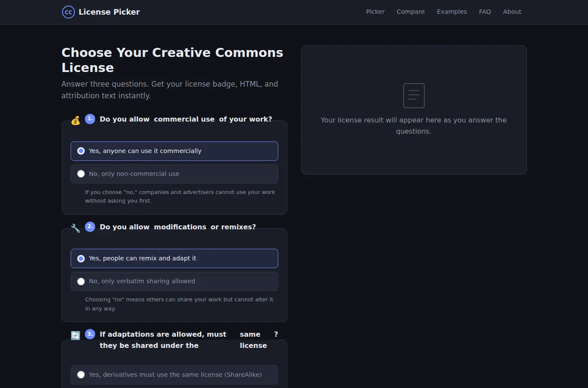The width and height of the screenshot is (588, 388).
Task: Click the "If adaptations are allowed" question text
Action: [189, 340]
